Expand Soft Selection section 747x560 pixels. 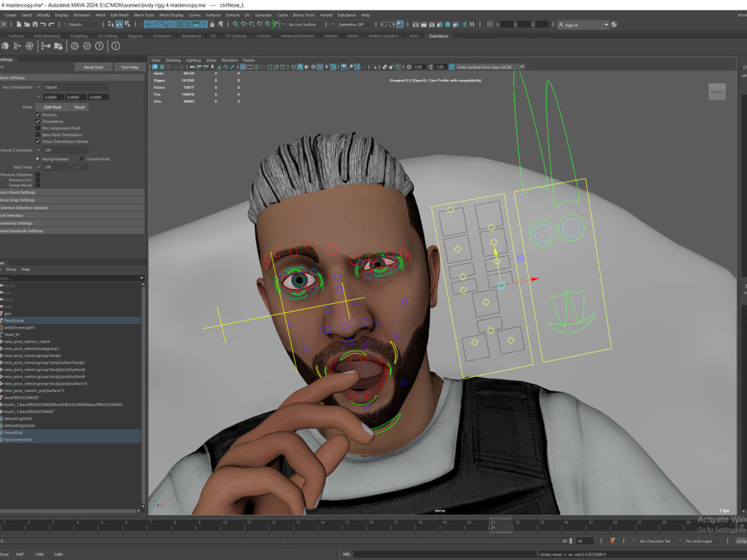click(72, 215)
